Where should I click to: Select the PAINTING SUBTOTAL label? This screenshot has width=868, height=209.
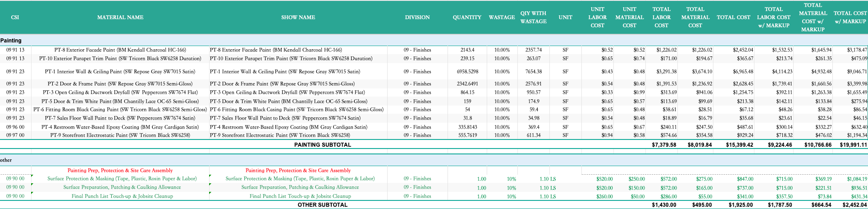[322, 145]
